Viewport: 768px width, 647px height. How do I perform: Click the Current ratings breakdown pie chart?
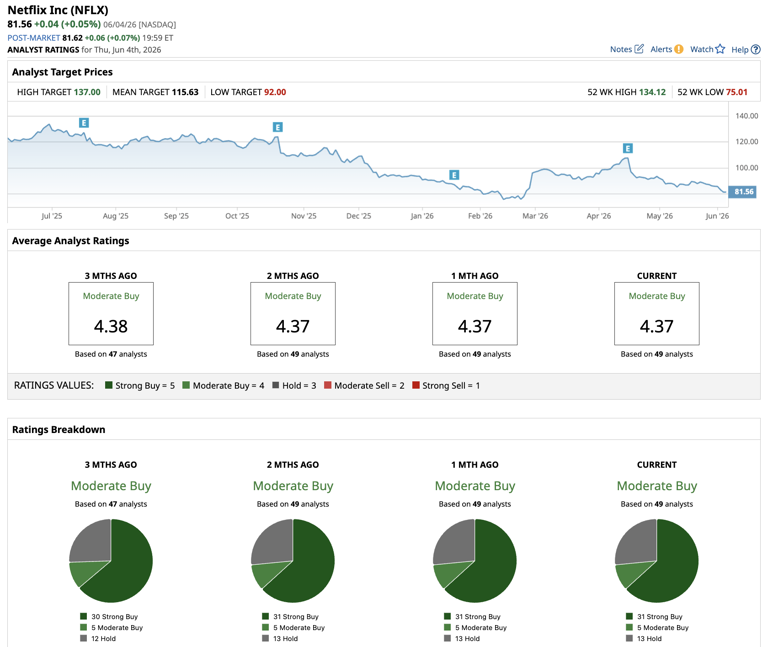(x=656, y=560)
